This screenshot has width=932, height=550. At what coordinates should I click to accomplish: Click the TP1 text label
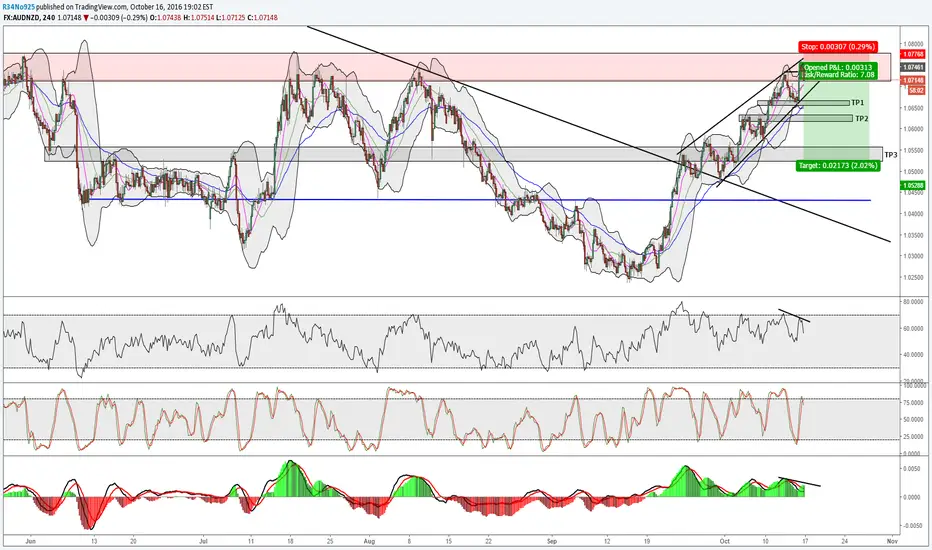[x=857, y=103]
